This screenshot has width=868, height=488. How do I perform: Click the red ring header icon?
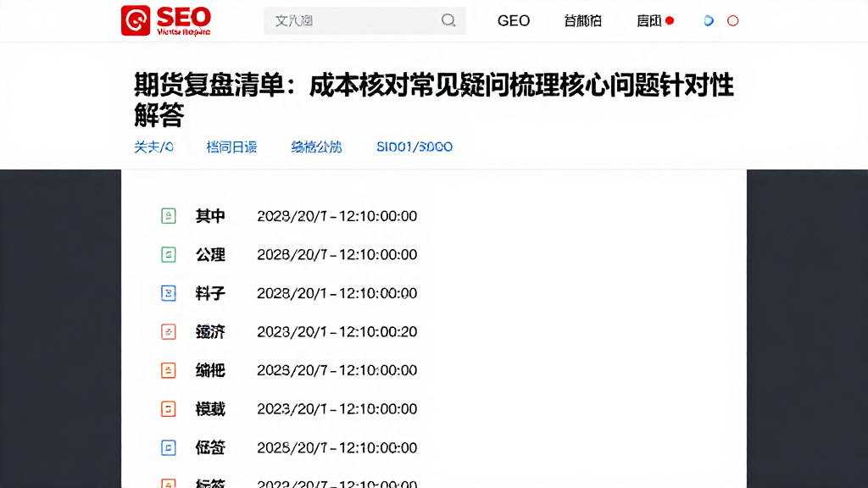click(733, 20)
